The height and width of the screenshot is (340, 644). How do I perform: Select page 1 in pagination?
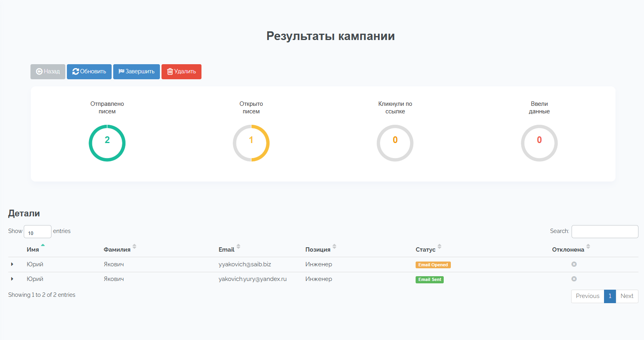pyautogui.click(x=610, y=296)
